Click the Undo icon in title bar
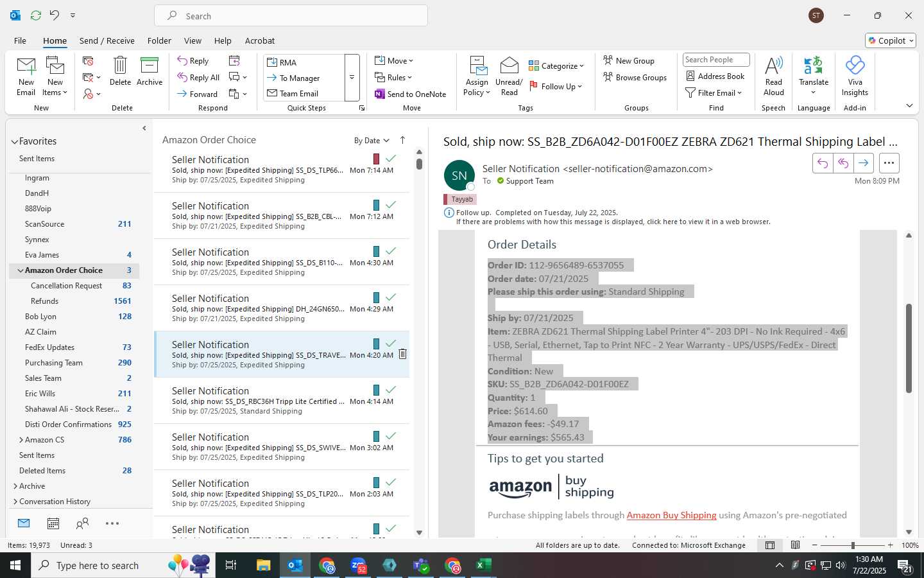 [55, 15]
